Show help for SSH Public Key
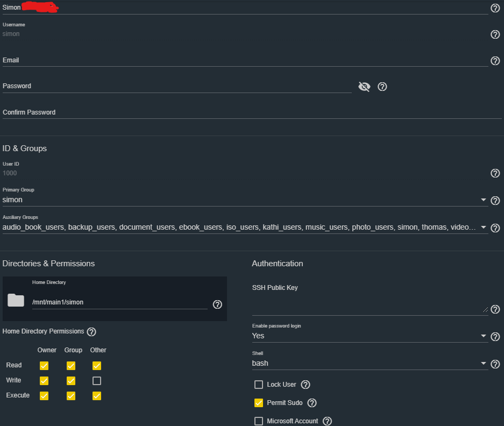Screen dimensions: 504x426 tap(495, 309)
